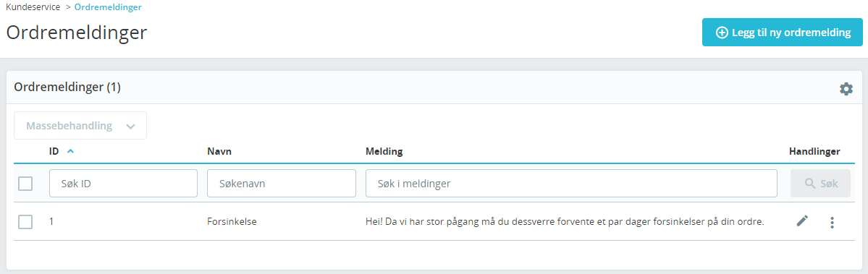
Task: Click the Melding column header
Action: tap(384, 151)
